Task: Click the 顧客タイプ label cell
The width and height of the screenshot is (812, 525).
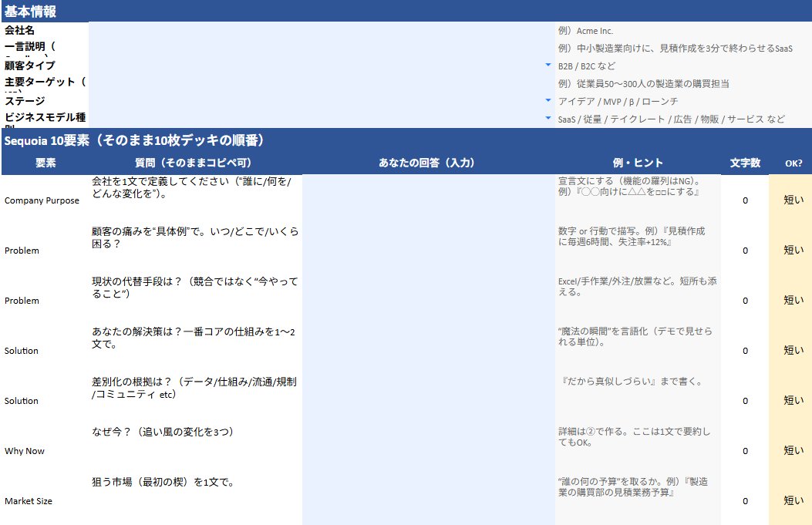Action: (x=45, y=66)
